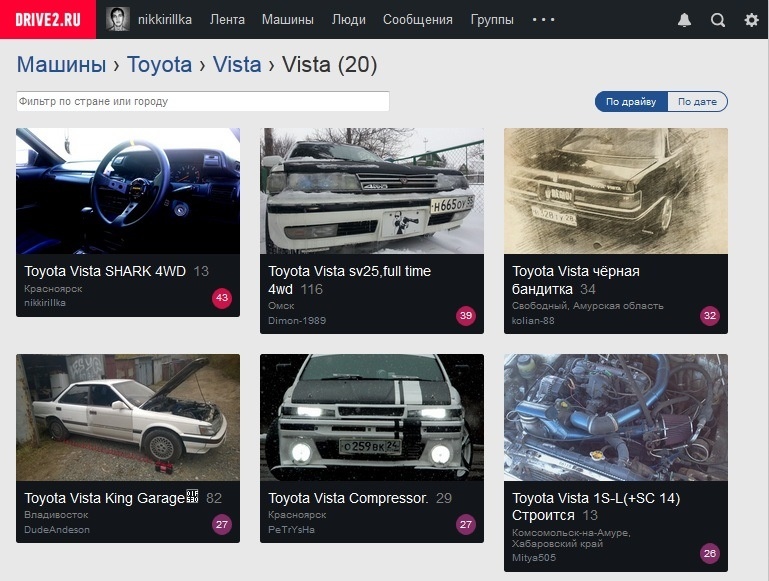The image size is (769, 581).
Task: Click city Красноярск on SHARK 4WD card
Action: pyautogui.click(x=53, y=289)
